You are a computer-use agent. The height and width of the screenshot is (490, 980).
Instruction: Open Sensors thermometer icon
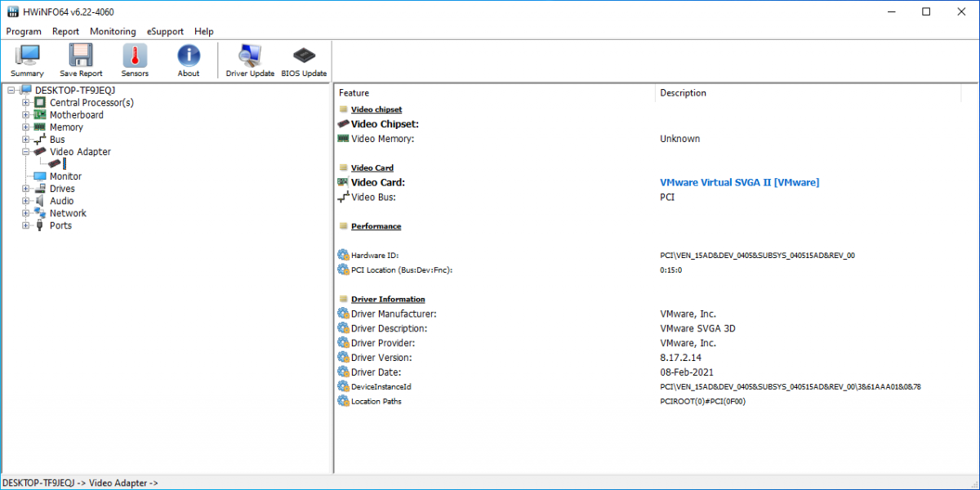[135, 56]
